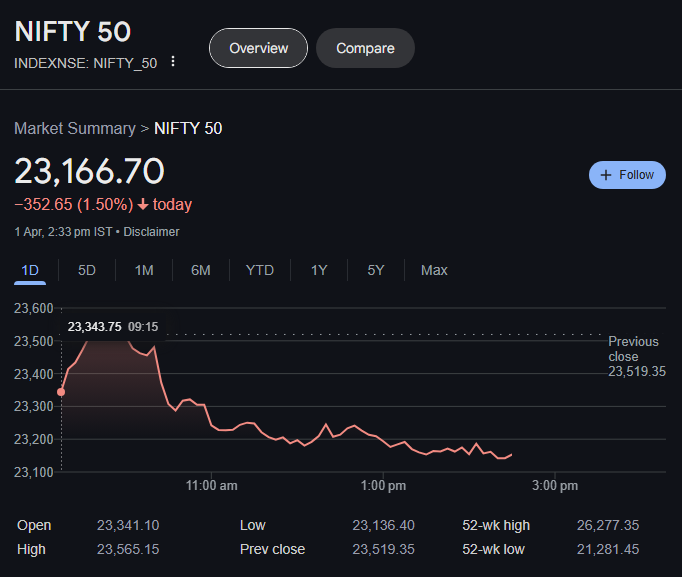This screenshot has width=682, height=577.
Task: Click the plus icon in Follow button
Action: (605, 175)
